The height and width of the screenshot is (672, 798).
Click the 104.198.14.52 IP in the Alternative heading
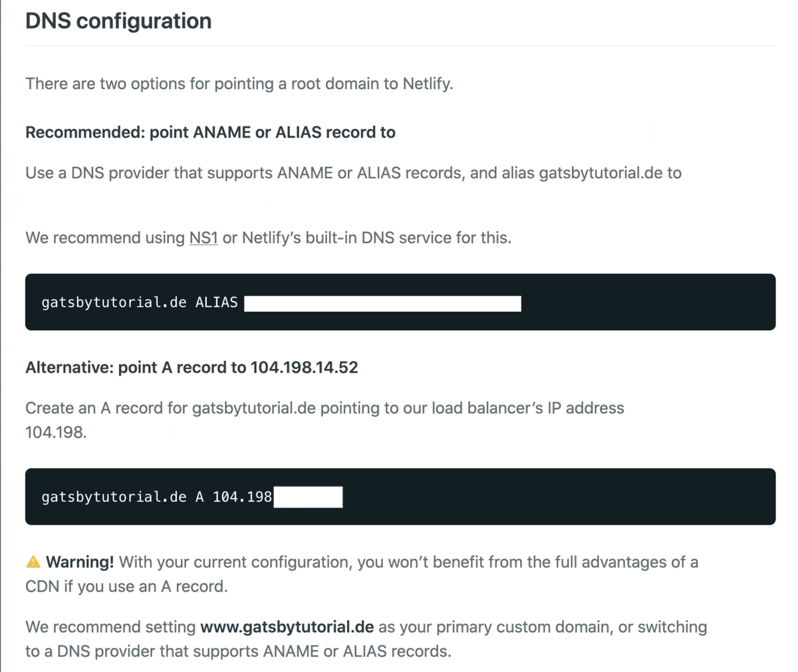(x=304, y=368)
